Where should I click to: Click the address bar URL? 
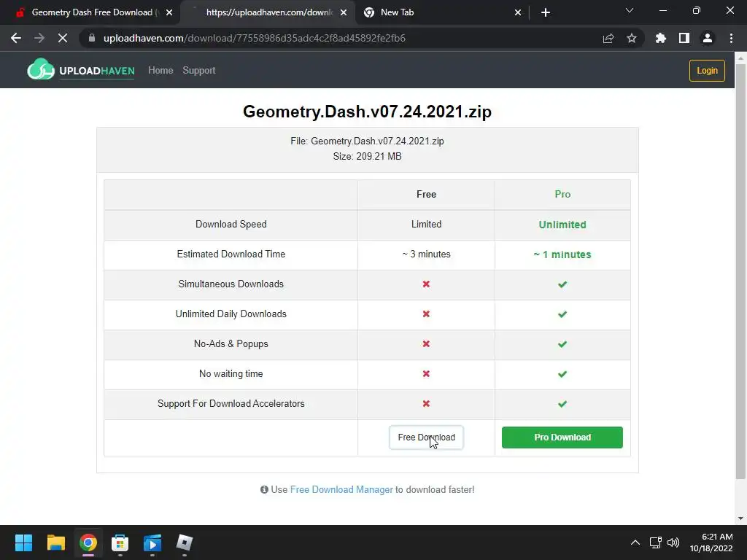(255, 38)
